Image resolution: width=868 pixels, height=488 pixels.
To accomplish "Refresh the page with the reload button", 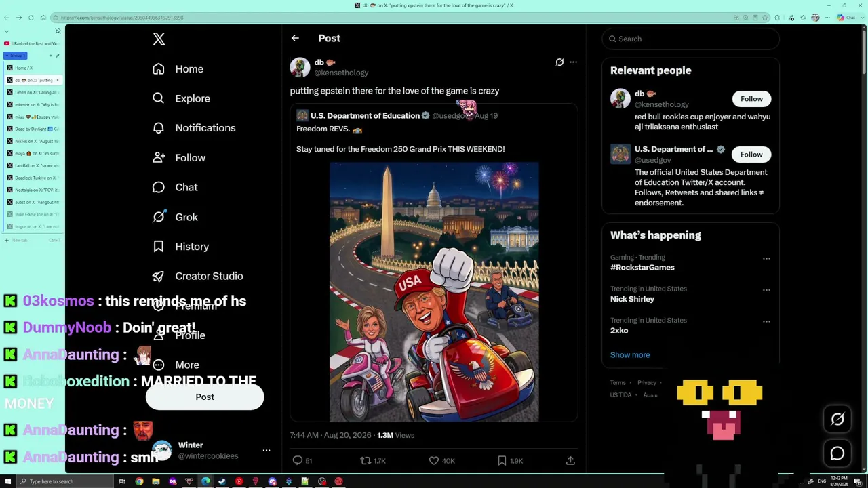I will [31, 18].
